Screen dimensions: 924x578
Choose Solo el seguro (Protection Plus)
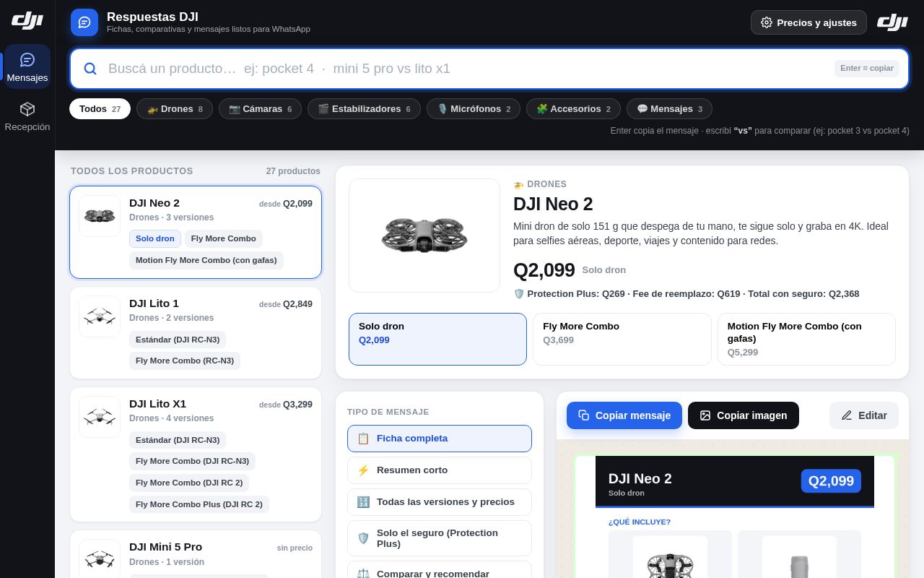pos(440,538)
